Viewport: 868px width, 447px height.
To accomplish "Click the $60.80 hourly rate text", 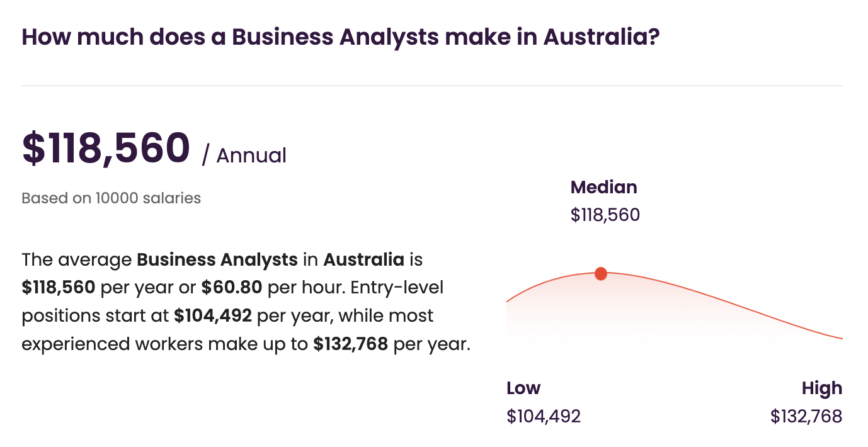I will tap(232, 287).
